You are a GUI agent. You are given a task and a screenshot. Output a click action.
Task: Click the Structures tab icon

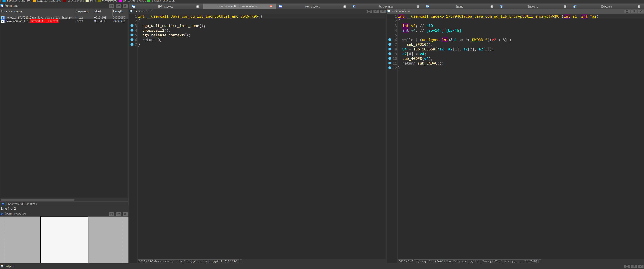coord(354,7)
